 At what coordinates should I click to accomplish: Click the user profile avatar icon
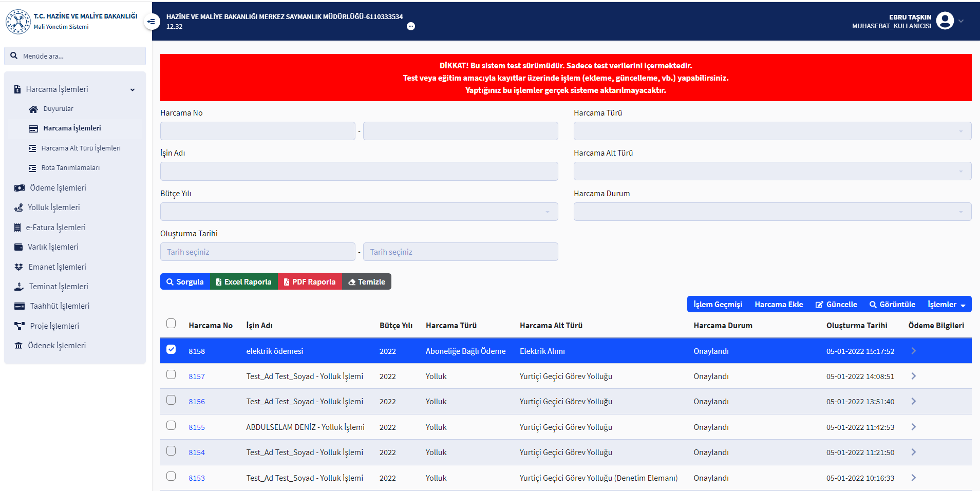(945, 21)
